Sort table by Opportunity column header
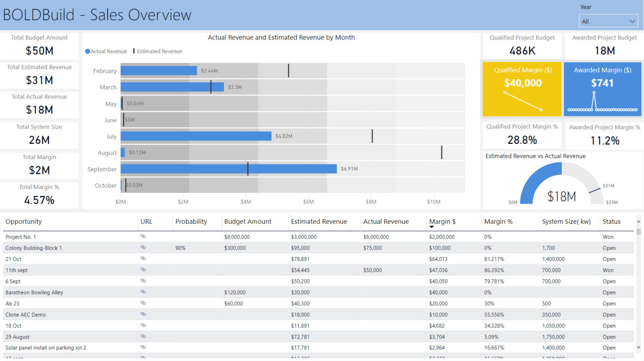644x361 pixels. click(x=24, y=222)
